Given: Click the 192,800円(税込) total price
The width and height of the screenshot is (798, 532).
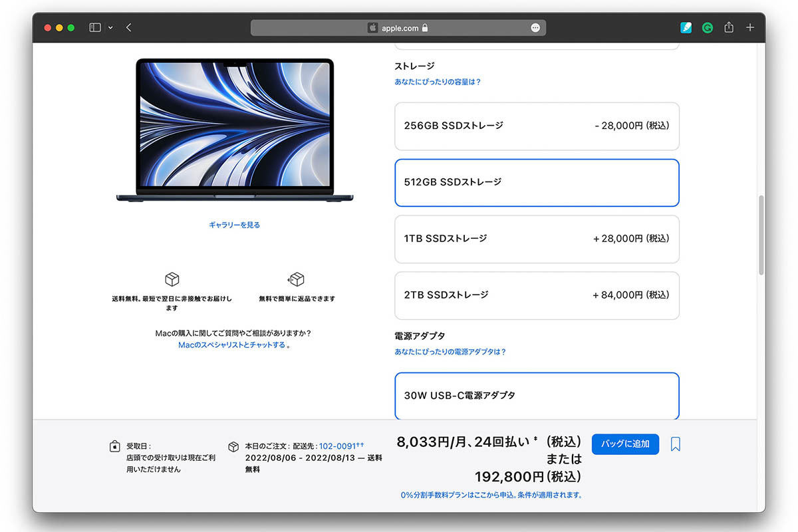Looking at the screenshot, I should 528,477.
